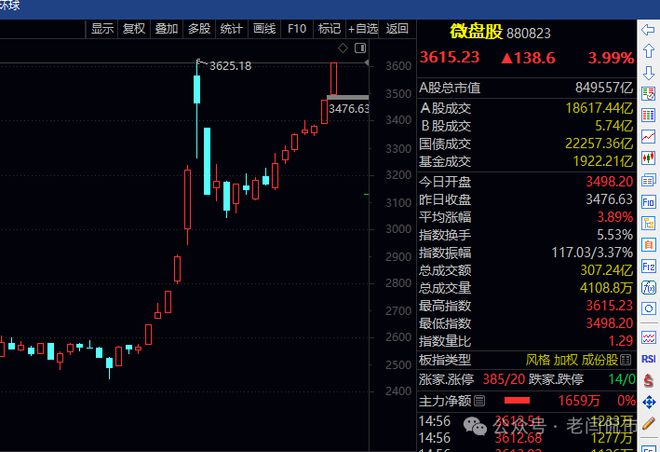Open the RSI indicator icon

point(649,359)
